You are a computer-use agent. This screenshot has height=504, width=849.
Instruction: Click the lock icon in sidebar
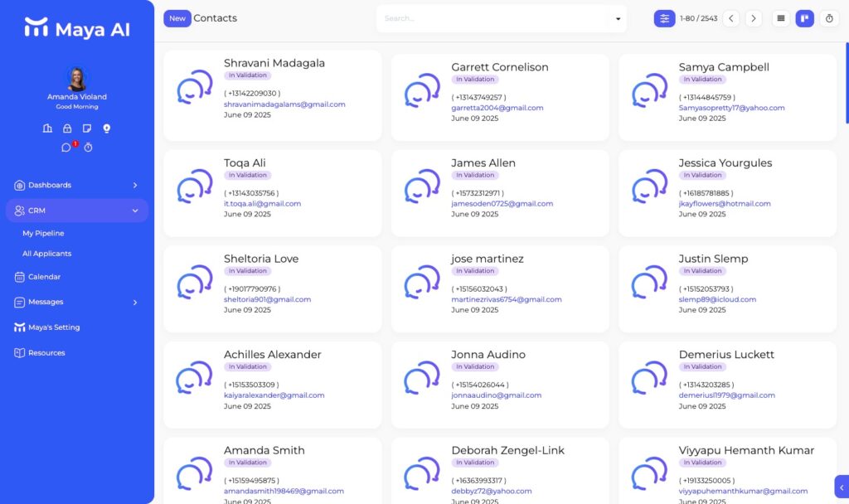coord(67,128)
